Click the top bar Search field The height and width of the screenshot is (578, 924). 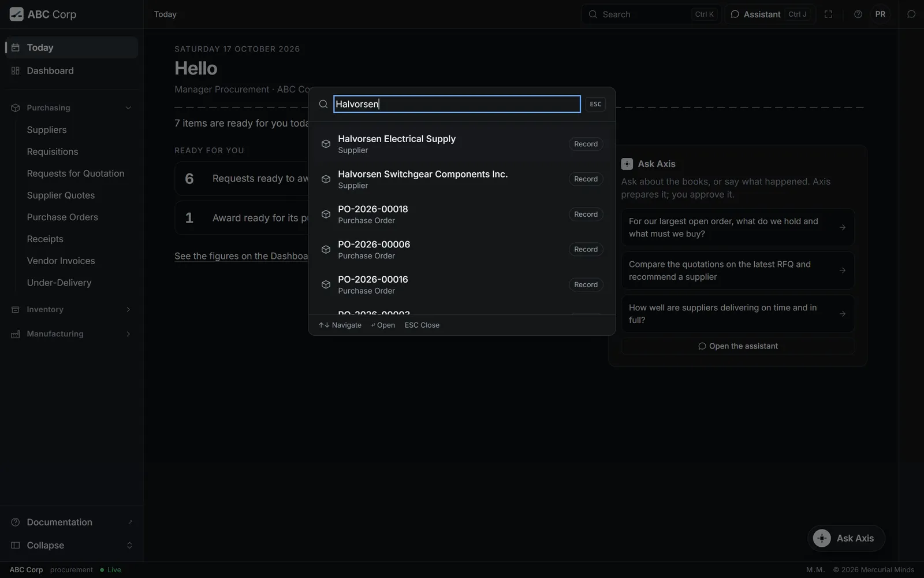[651, 14]
